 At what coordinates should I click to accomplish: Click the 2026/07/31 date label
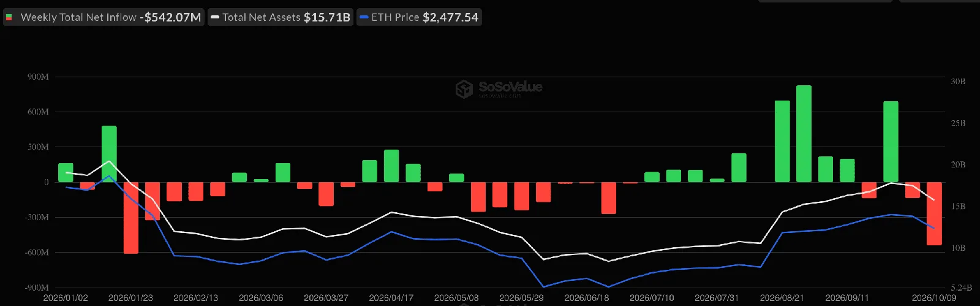coord(717,298)
